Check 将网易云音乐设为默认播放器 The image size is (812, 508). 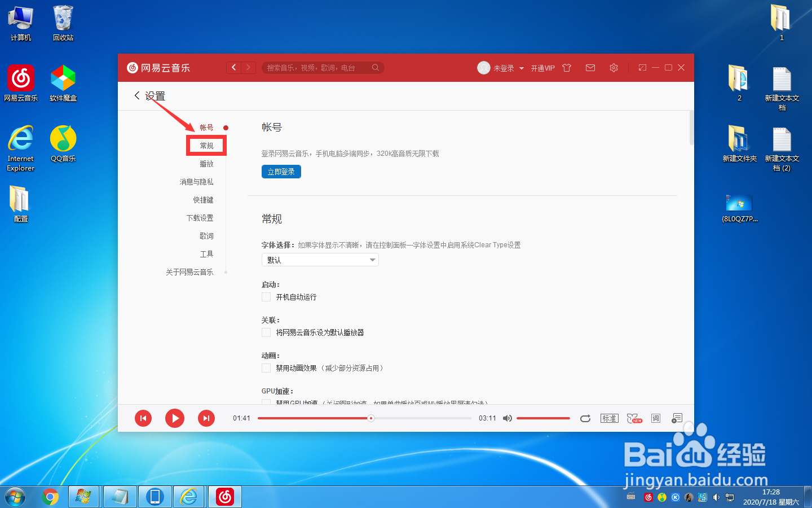[266, 332]
